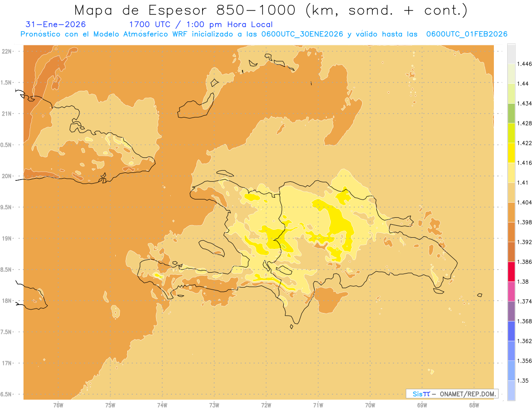Select latitude label "18N"

pyautogui.click(x=6, y=301)
